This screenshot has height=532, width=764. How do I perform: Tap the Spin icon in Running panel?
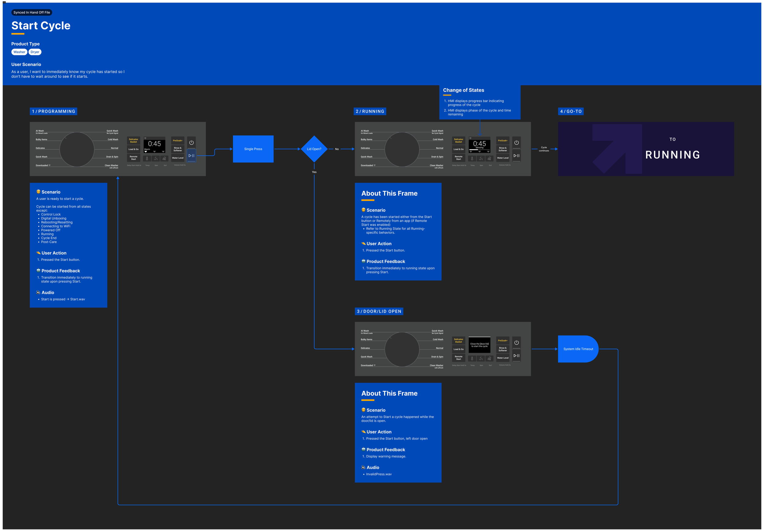480,159
